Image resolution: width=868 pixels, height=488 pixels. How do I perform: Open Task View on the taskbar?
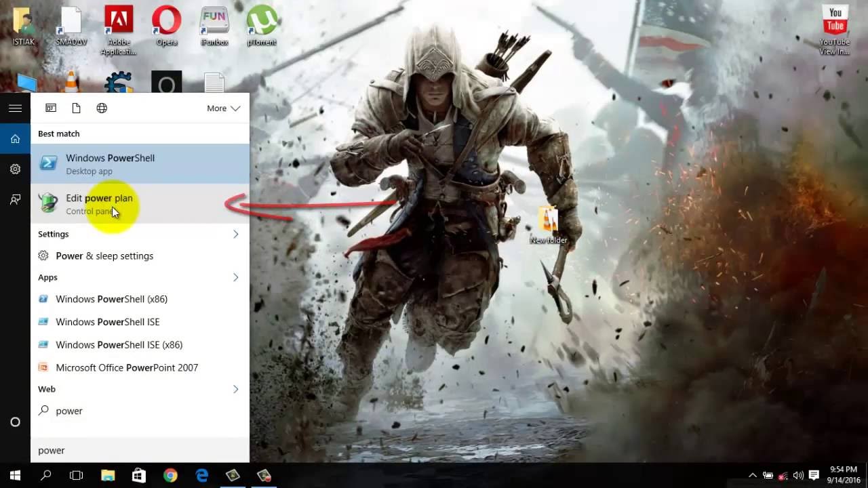pyautogui.click(x=77, y=476)
